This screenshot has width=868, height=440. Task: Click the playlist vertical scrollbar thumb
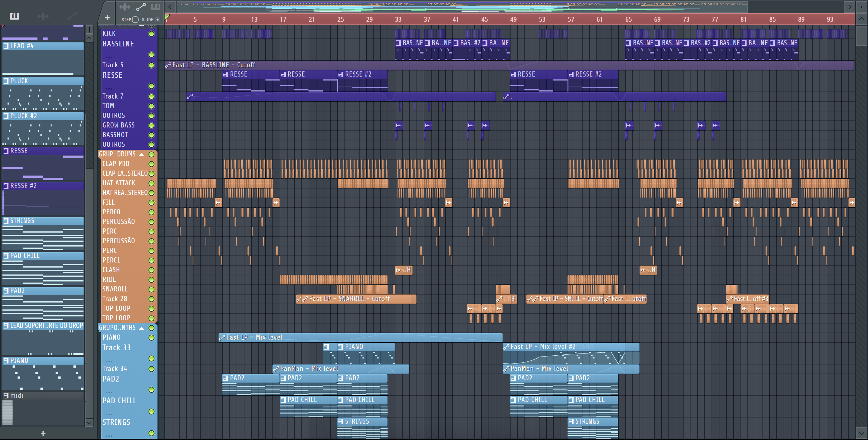click(861, 36)
